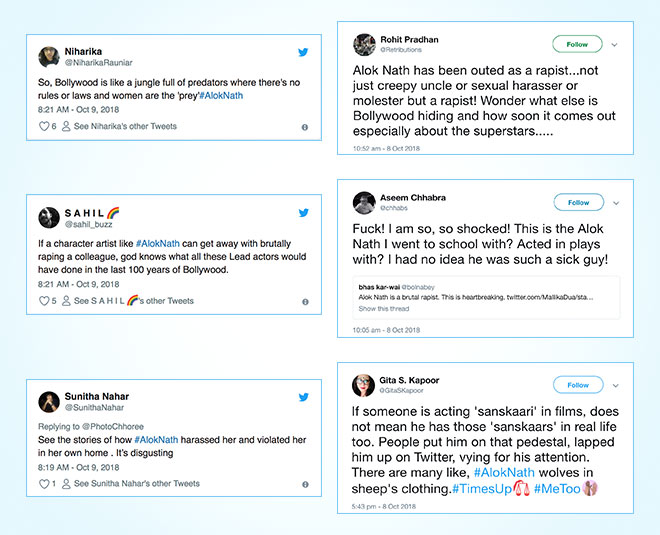
Task: Open Gita S. Kapoor's profile avatar
Action: click(x=364, y=386)
